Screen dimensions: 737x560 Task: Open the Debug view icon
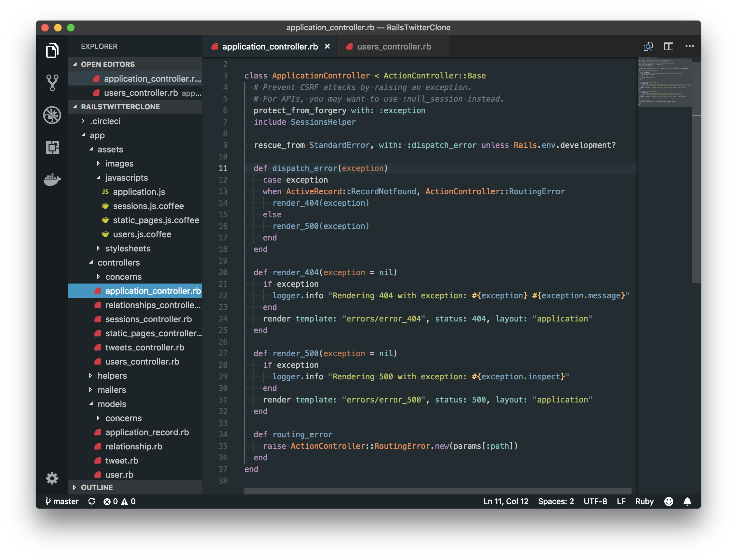52,115
